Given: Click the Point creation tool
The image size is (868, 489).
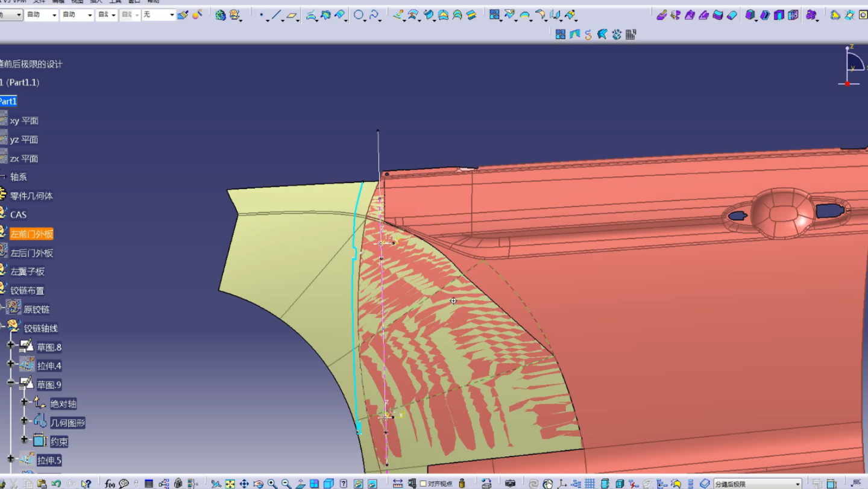Looking at the screenshot, I should (x=261, y=15).
